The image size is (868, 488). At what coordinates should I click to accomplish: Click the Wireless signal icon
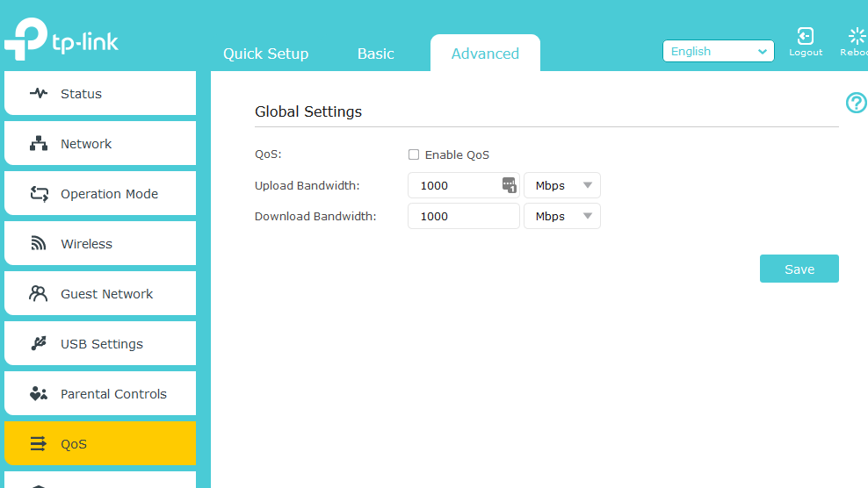click(x=39, y=244)
